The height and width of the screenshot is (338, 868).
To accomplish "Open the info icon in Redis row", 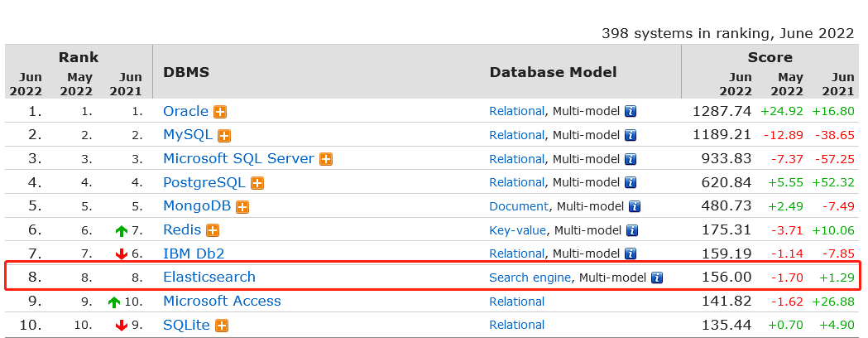I will coord(632,230).
